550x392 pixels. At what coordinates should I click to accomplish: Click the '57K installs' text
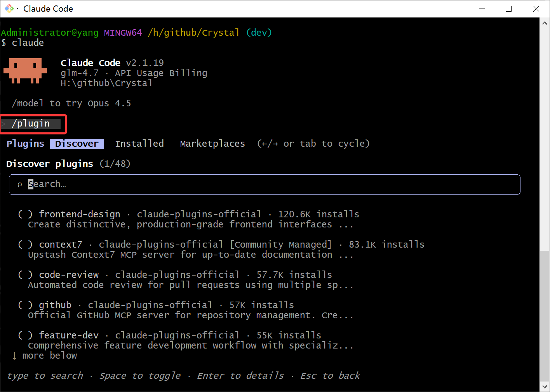pyautogui.click(x=261, y=305)
